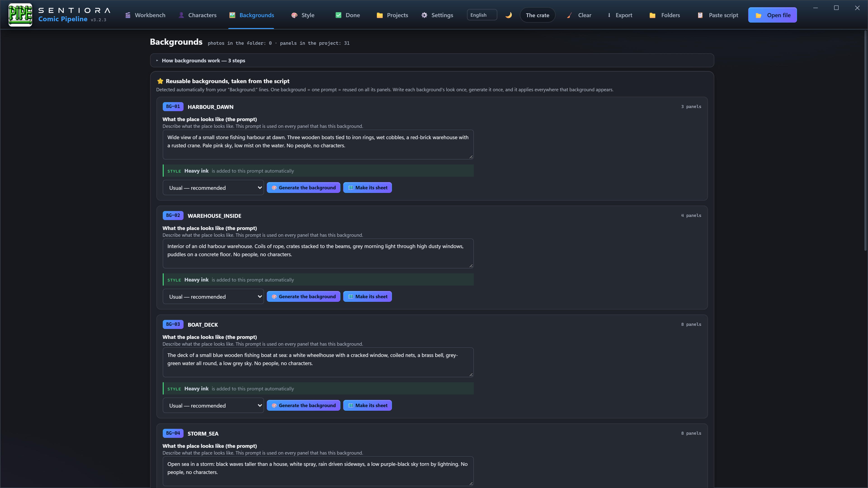Make its sheet for HARBOUR_DAWN
Screen dimensions: 868x488
[368, 188]
